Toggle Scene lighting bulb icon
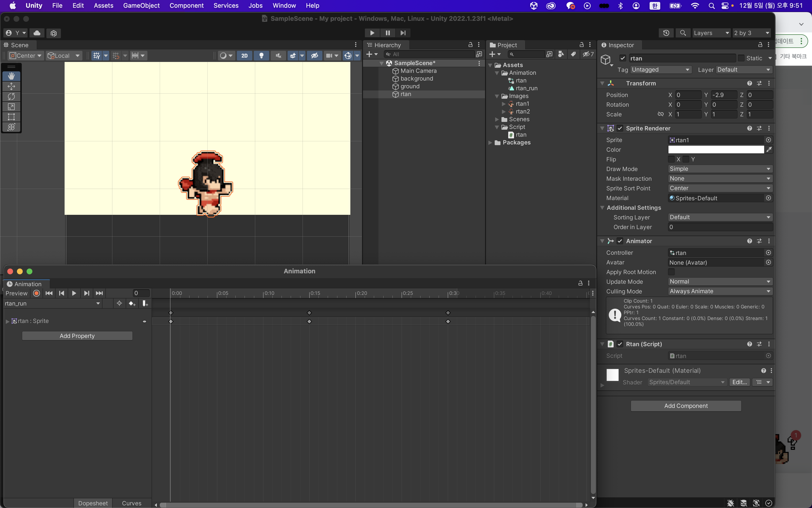Viewport: 812px width, 508px height. tap(261, 56)
